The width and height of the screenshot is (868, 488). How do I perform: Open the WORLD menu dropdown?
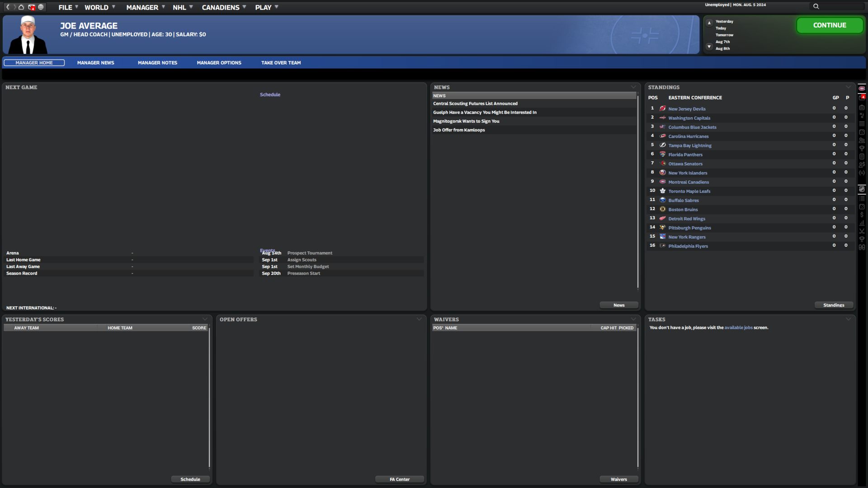point(100,7)
